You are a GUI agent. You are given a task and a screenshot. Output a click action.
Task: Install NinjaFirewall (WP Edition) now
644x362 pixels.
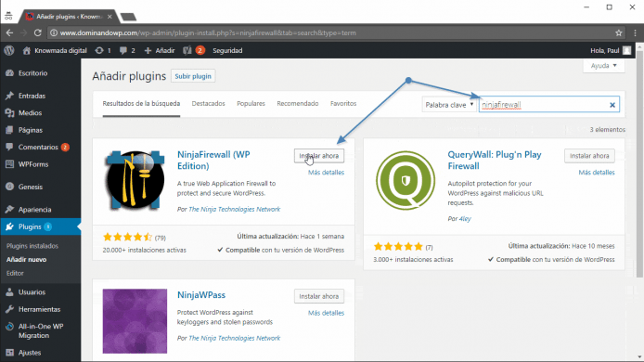tap(318, 156)
